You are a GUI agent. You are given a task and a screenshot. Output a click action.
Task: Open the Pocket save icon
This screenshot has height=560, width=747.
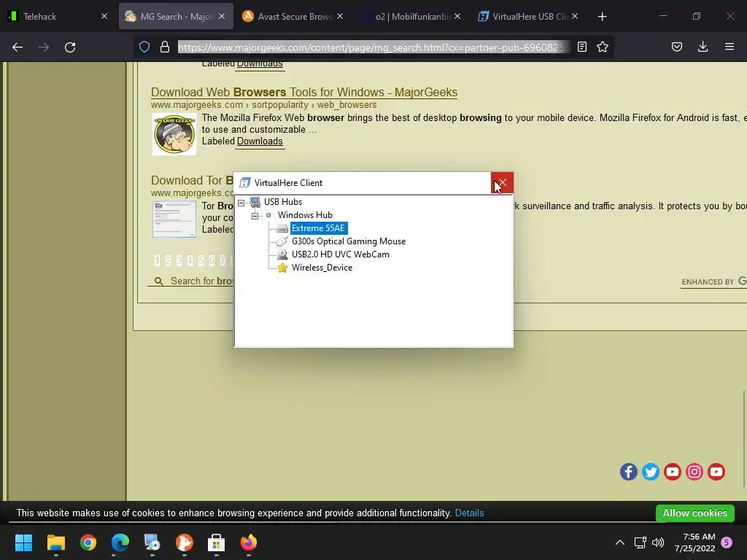tap(677, 47)
